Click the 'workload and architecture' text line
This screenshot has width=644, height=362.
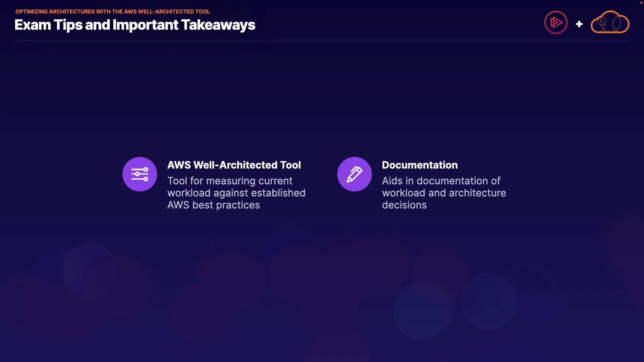(x=444, y=193)
